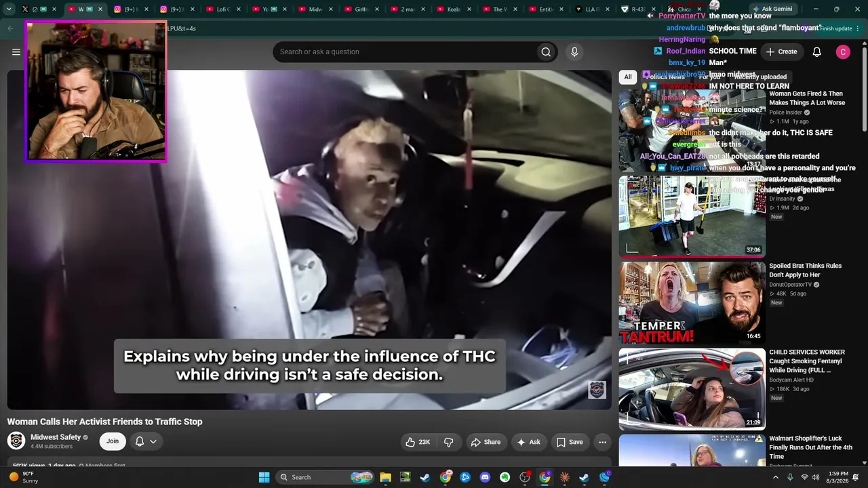This screenshot has height=488, width=868.
Task: Open Windows Start menu
Action: tap(264, 477)
